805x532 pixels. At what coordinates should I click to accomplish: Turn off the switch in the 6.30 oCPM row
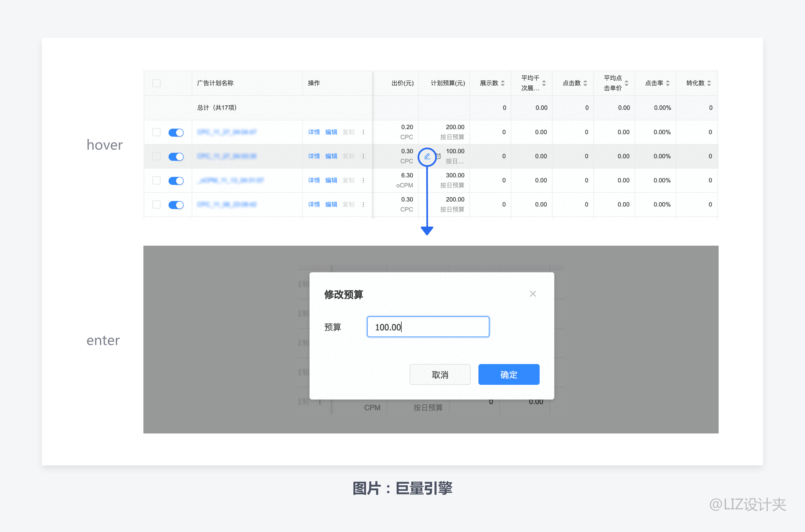tap(176, 180)
